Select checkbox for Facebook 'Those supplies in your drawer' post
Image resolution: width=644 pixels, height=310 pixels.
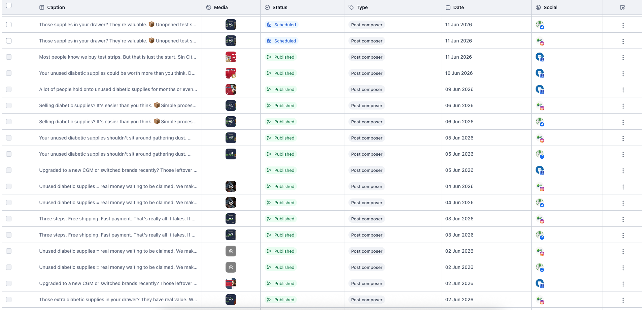click(9, 25)
